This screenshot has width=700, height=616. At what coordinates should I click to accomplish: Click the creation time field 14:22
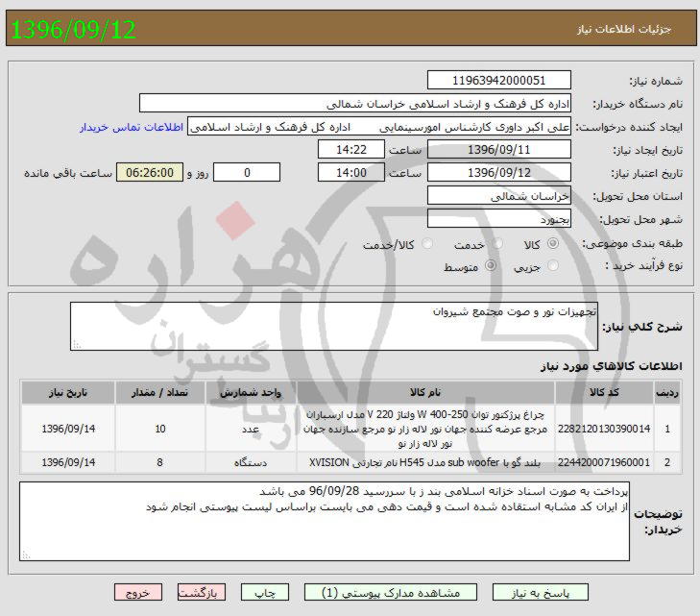(351, 150)
